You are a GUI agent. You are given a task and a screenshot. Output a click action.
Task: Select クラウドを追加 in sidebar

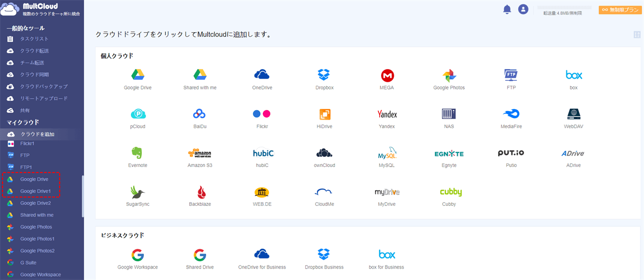tap(42, 135)
